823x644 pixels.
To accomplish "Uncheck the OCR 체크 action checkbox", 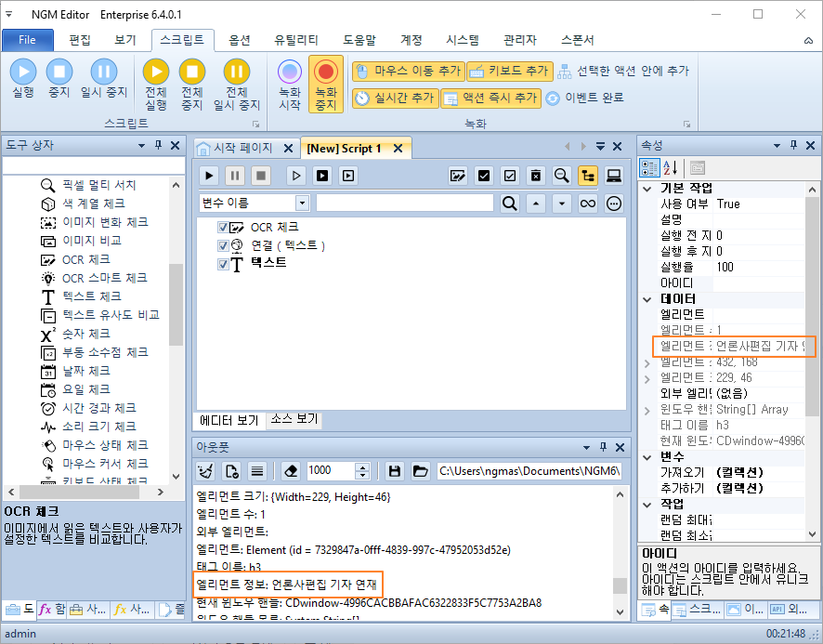I will pyautogui.click(x=223, y=228).
